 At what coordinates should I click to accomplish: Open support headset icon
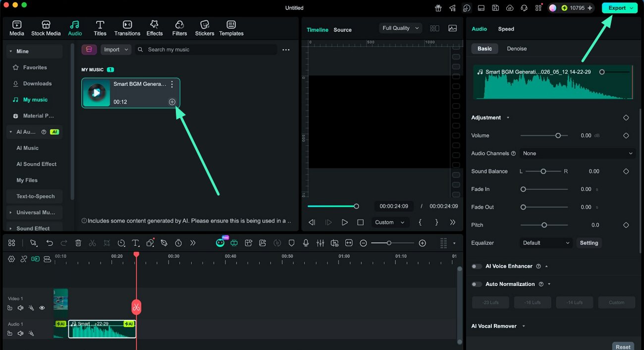(524, 8)
